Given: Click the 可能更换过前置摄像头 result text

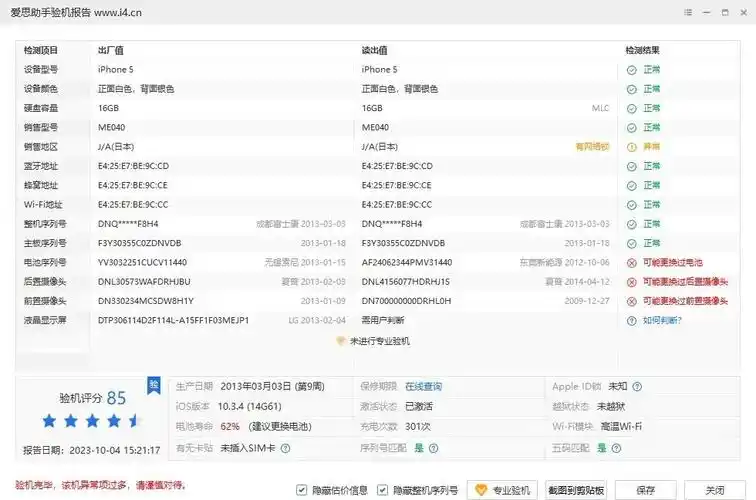Looking at the screenshot, I should [x=685, y=301].
